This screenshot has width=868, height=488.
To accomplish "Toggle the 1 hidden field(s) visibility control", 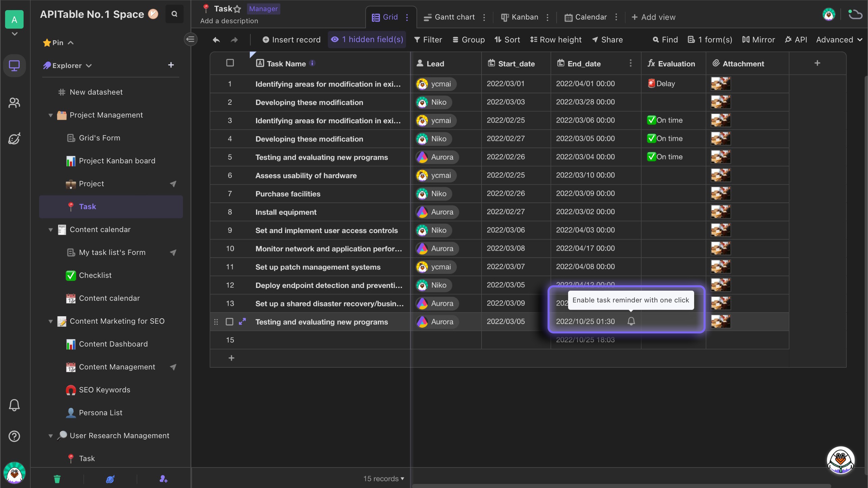I will pyautogui.click(x=367, y=40).
